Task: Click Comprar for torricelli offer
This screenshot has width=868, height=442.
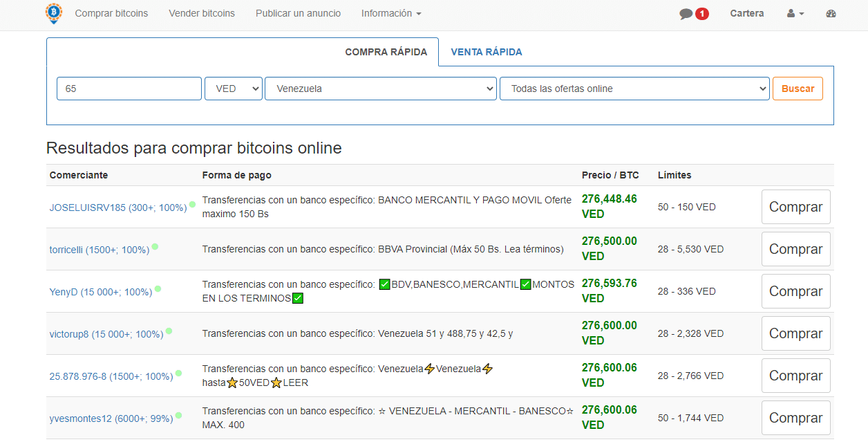Action: (x=796, y=249)
